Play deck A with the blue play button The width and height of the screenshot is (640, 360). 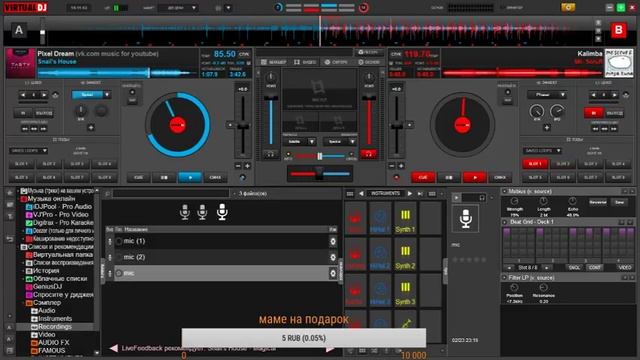pyautogui.click(x=190, y=178)
